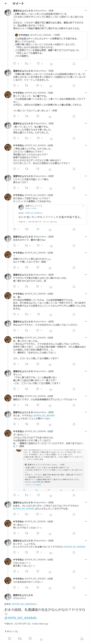The height and width of the screenshot is (644, 92).
Task: Like the tweet starting with 'お、雑ー'
Action: pos(38,314)
